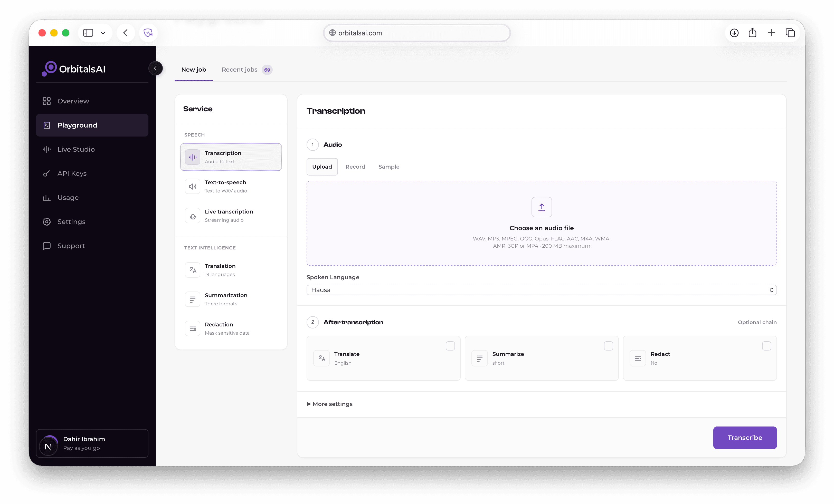Image resolution: width=834 pixels, height=504 pixels.
Task: Pick the Summarization service icon
Action: pos(193,299)
